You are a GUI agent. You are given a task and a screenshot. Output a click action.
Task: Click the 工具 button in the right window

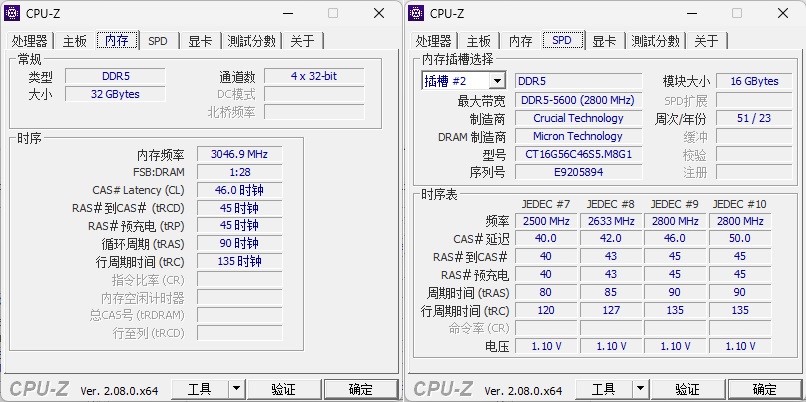coord(603,389)
